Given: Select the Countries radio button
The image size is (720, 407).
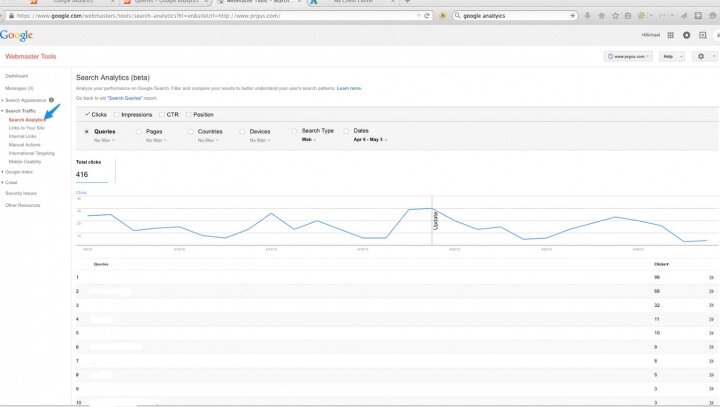Looking at the screenshot, I should [x=191, y=131].
